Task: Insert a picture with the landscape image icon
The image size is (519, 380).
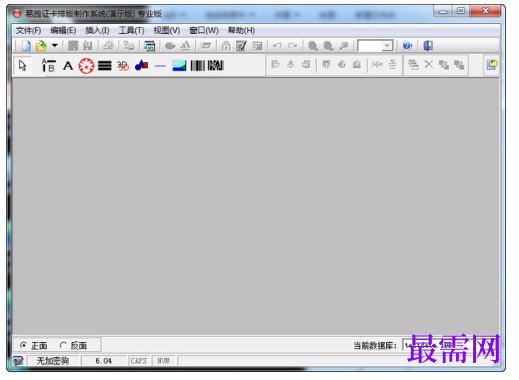Action: point(179,66)
